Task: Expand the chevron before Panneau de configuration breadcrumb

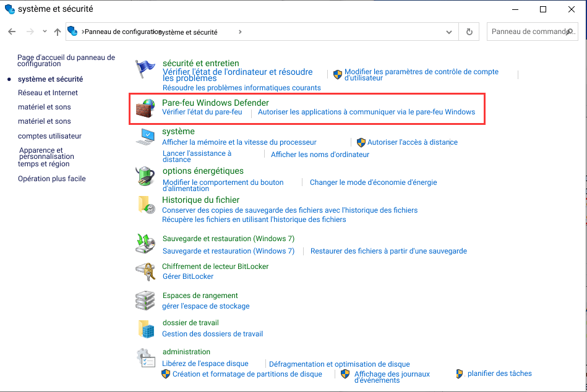Action: [83, 32]
